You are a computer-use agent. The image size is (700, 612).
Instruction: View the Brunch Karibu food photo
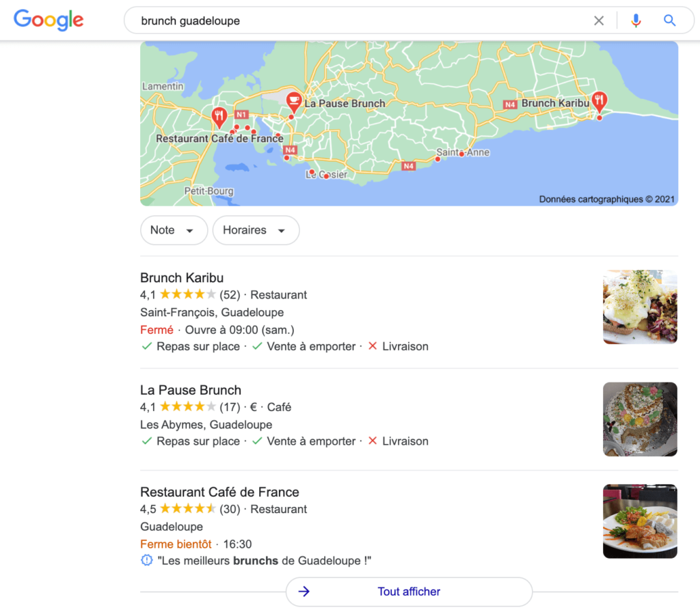[x=640, y=307]
